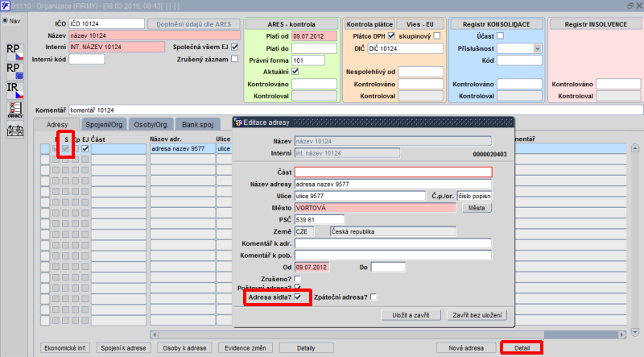
Task: Click the Interní kód input field
Action: point(87,59)
